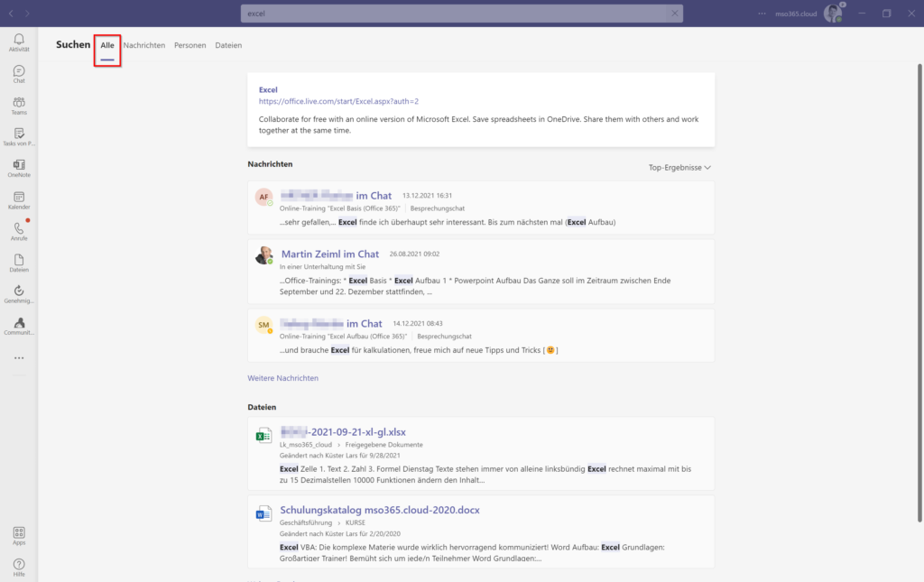Click the Excel file icon of xlsx result
924x582 pixels.
click(x=263, y=435)
